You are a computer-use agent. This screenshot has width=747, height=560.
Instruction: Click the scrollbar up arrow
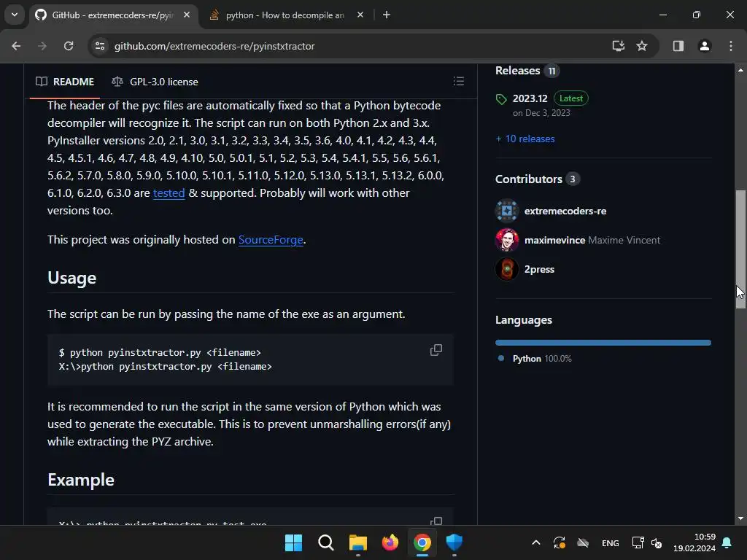[740, 70]
